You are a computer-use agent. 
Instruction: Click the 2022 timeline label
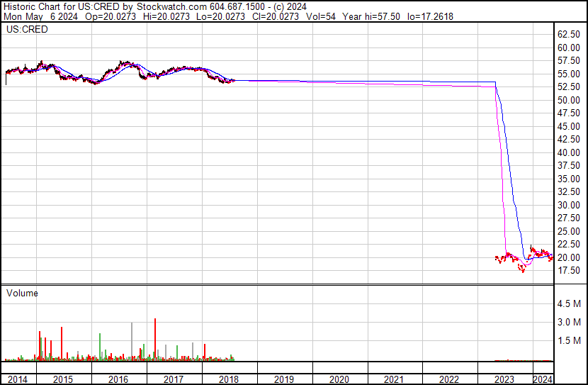coord(450,379)
